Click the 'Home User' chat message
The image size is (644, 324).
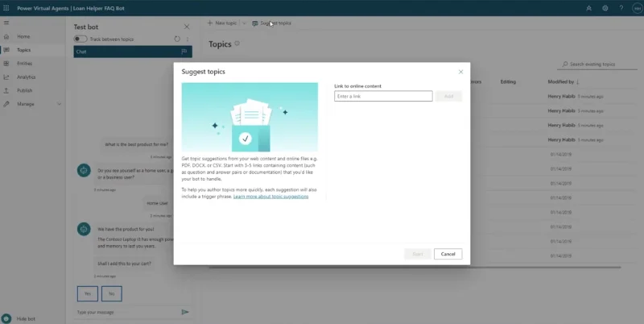tap(157, 203)
